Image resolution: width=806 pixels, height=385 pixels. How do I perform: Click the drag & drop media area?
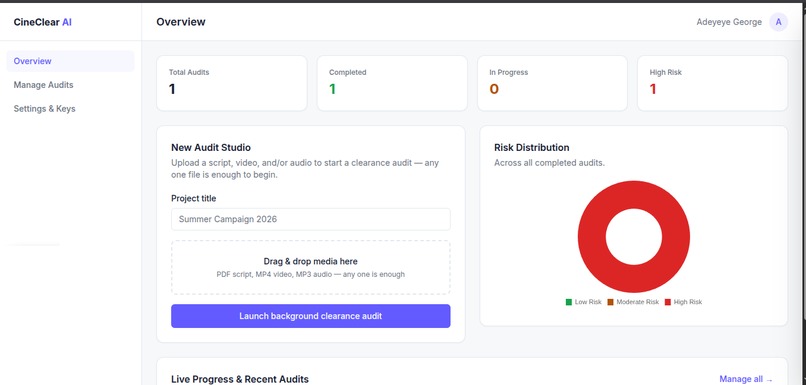[x=310, y=267]
